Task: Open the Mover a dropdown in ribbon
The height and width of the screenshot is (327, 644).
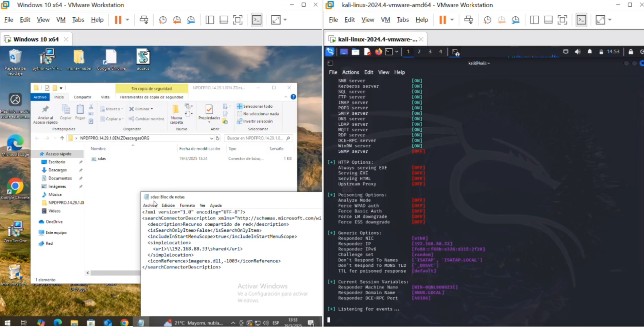Action: 111,109
